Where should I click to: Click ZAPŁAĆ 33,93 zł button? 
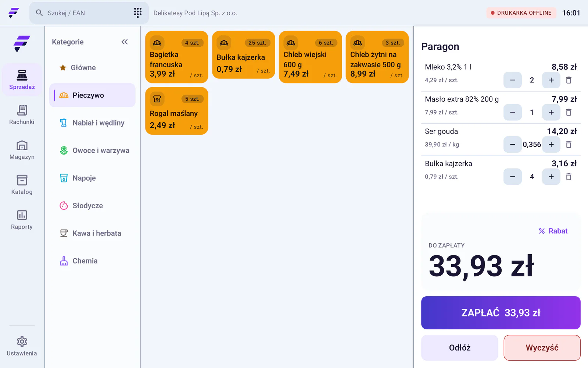(501, 313)
